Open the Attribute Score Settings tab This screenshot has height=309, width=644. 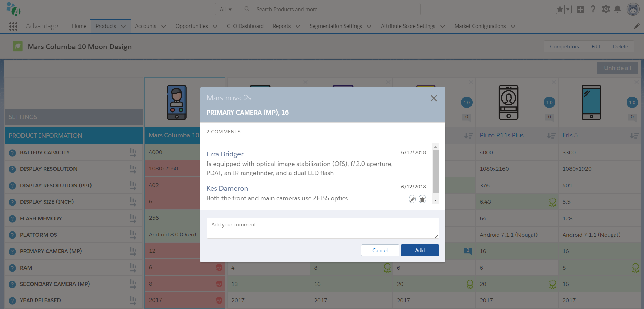click(x=408, y=26)
